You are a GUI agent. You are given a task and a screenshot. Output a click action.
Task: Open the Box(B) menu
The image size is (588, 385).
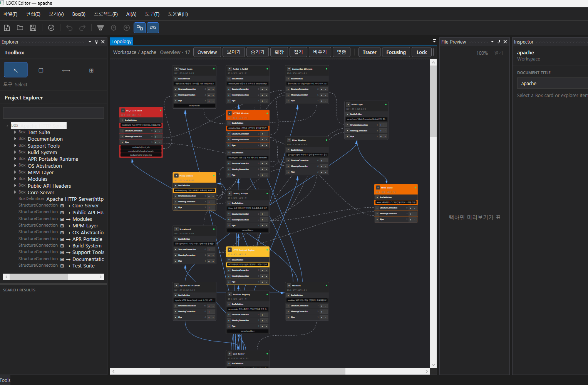click(79, 14)
